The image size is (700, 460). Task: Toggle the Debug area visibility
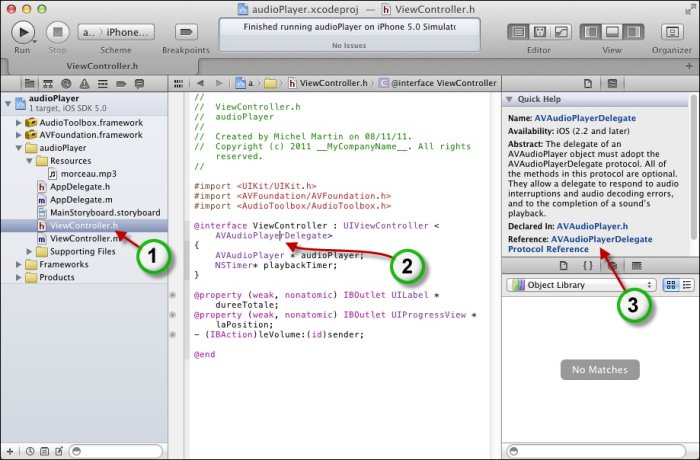[612, 32]
